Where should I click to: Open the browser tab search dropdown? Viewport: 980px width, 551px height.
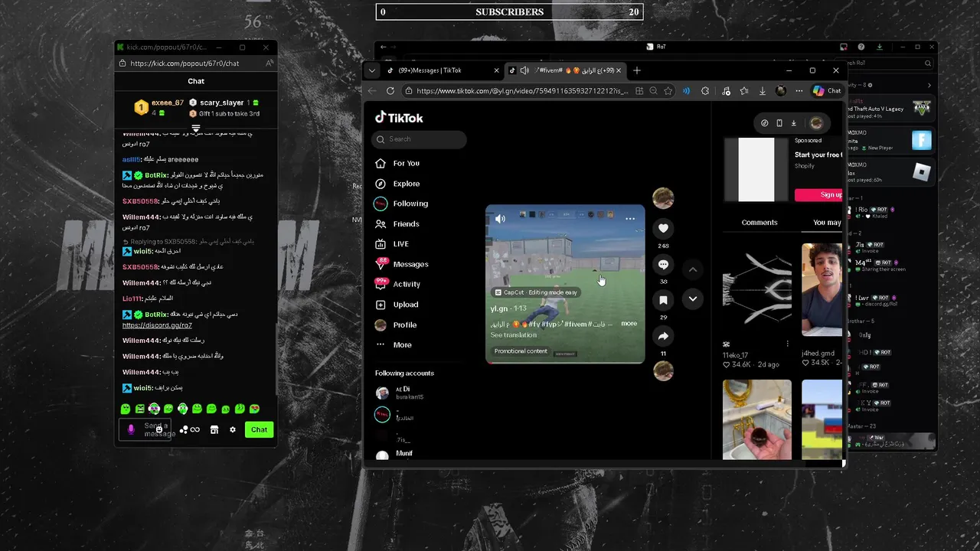372,70
